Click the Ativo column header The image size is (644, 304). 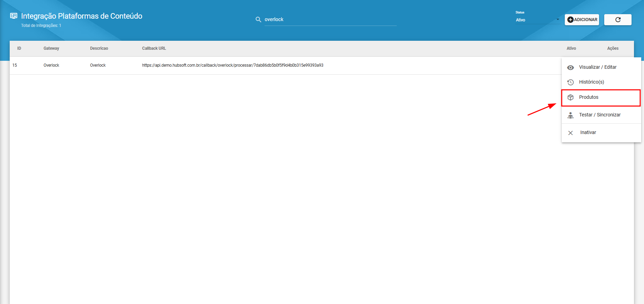pos(571,48)
